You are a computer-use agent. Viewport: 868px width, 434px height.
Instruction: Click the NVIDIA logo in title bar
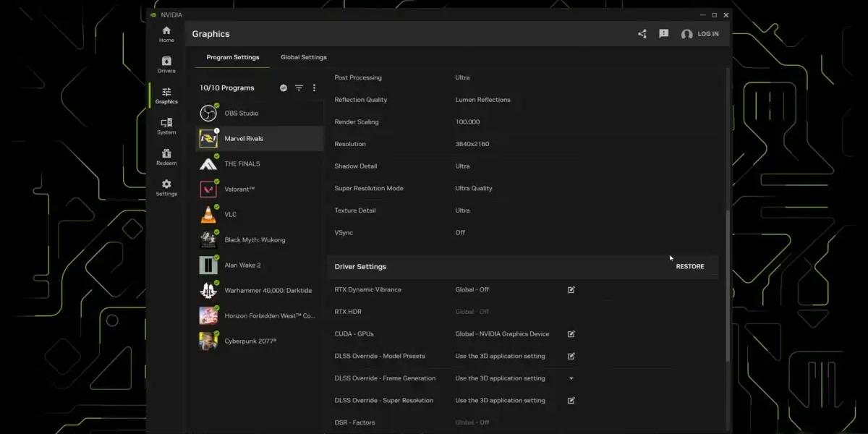[x=153, y=14]
